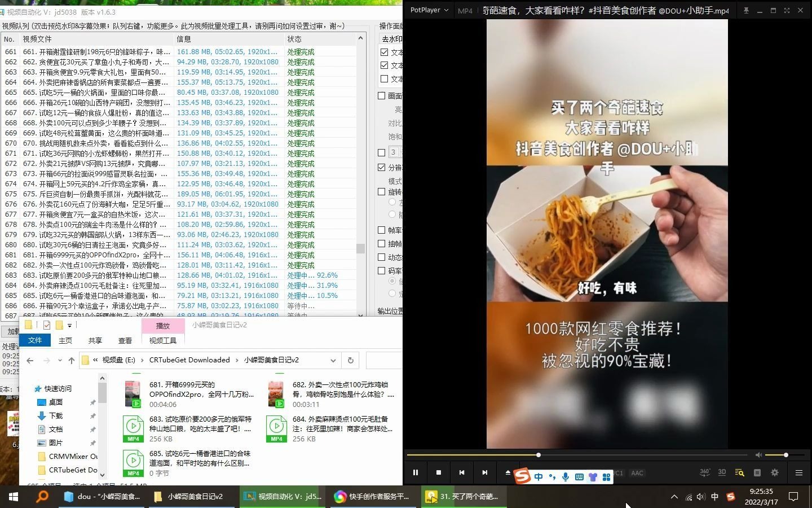Go back in File Explorer

(x=30, y=360)
